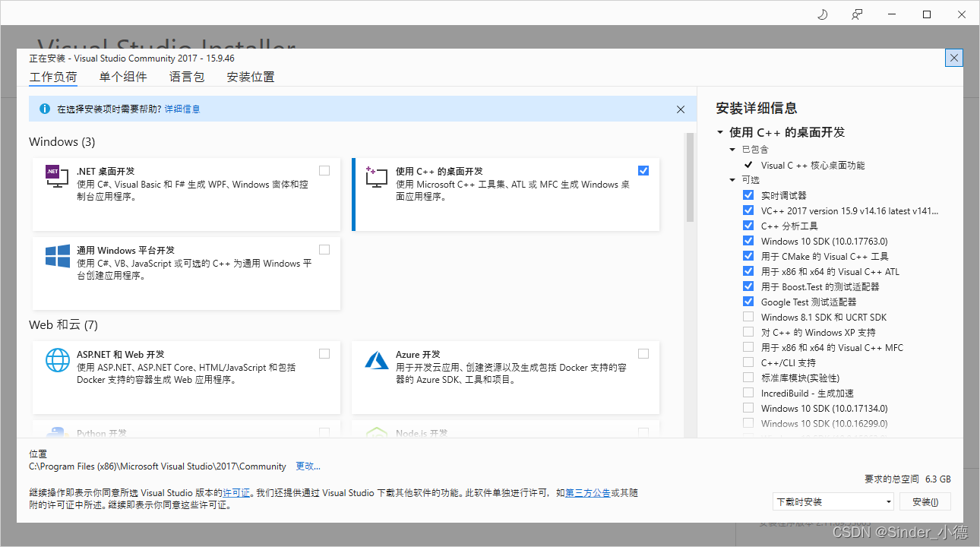Screen dimensions: 980x547
Task: Open the 语言包 tab
Action: 187,77
